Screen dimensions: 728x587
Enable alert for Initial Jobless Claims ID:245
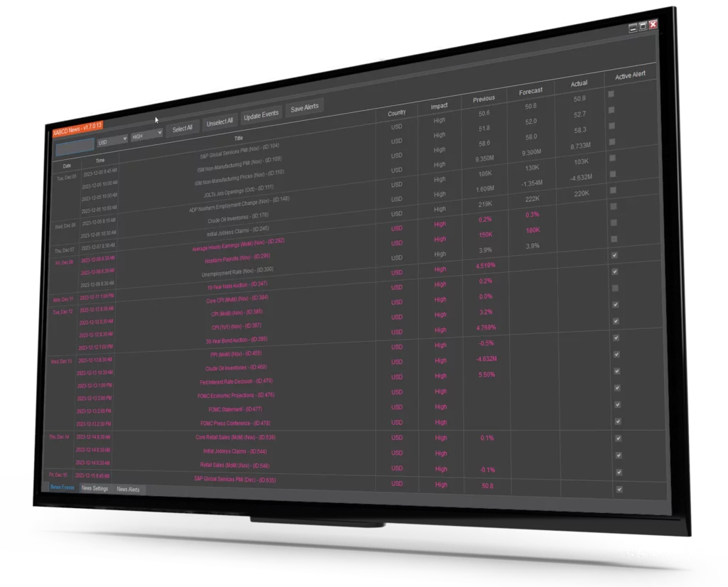[x=614, y=190]
